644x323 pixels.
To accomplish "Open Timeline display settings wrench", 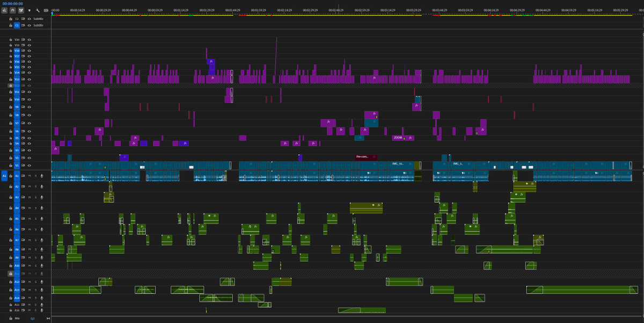I will coord(38,10).
